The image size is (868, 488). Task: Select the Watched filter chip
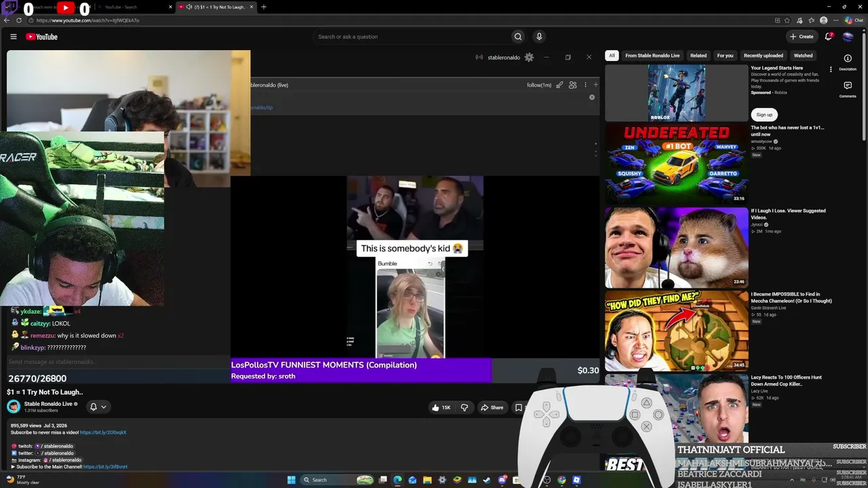click(x=803, y=56)
